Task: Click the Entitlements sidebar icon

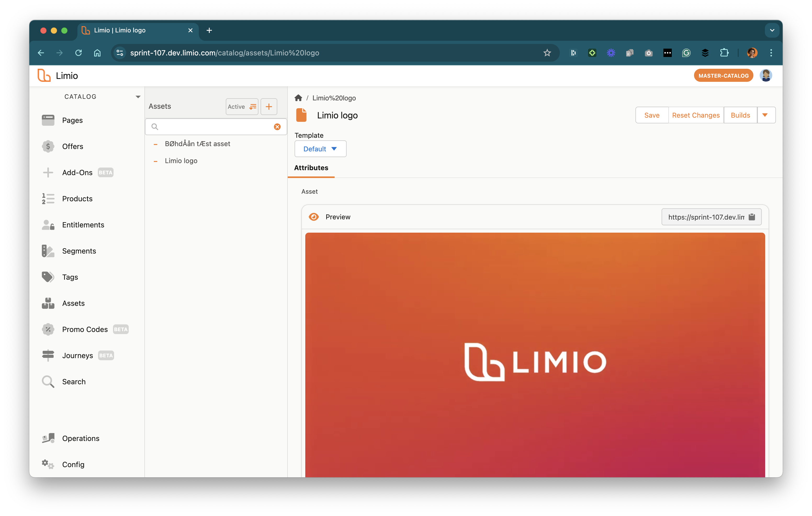Action: (x=48, y=225)
